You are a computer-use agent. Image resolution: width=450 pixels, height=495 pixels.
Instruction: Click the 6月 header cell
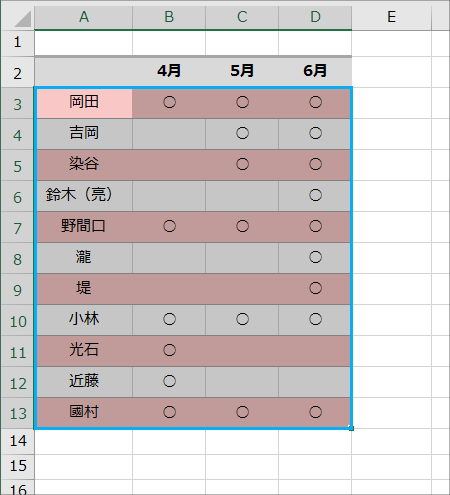pyautogui.click(x=315, y=71)
